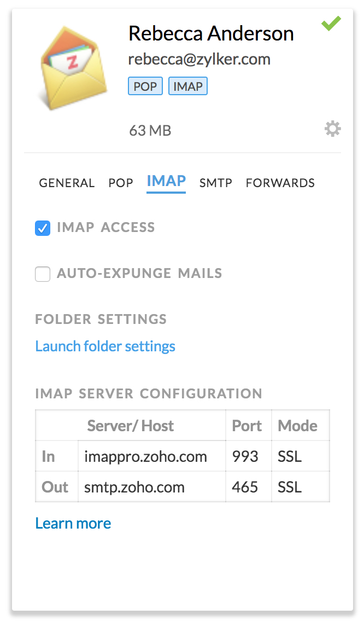Image resolution: width=364 pixels, height=626 pixels.
Task: Click the green checkmark status icon
Action: 331,24
